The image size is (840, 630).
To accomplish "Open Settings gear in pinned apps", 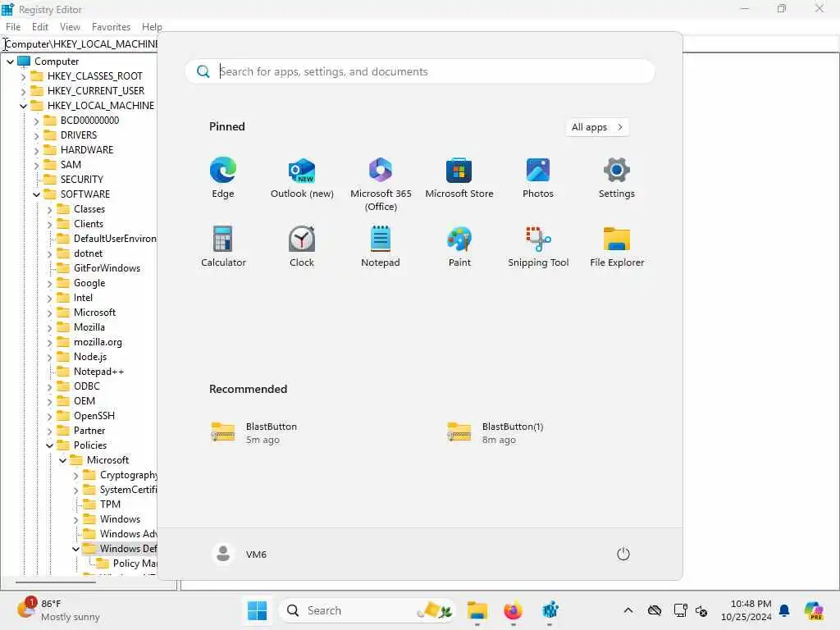I will tap(617, 178).
